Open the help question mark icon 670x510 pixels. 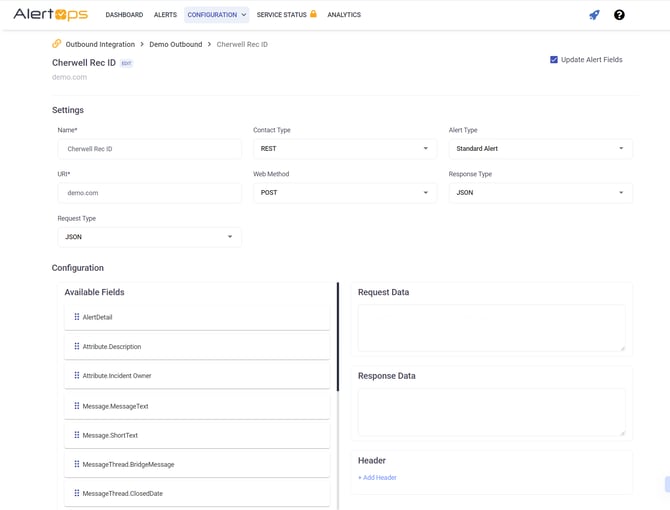(x=619, y=15)
